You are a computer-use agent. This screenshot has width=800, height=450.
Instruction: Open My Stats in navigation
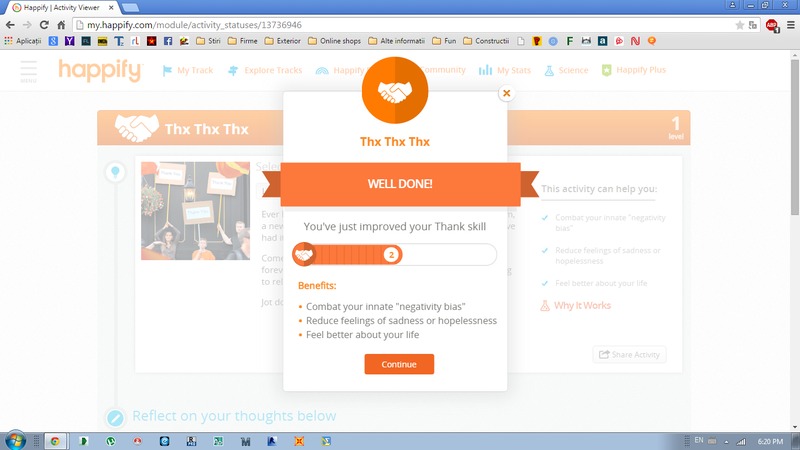tap(505, 70)
